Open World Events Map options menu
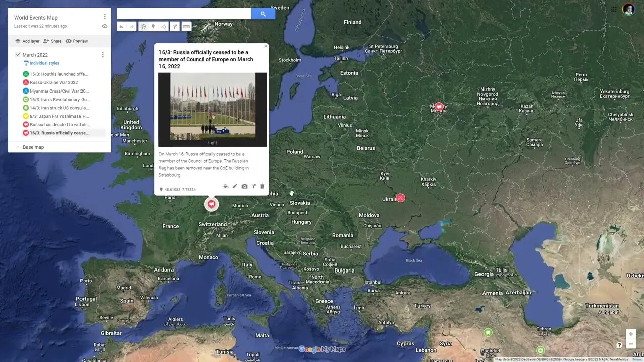 [x=105, y=17]
